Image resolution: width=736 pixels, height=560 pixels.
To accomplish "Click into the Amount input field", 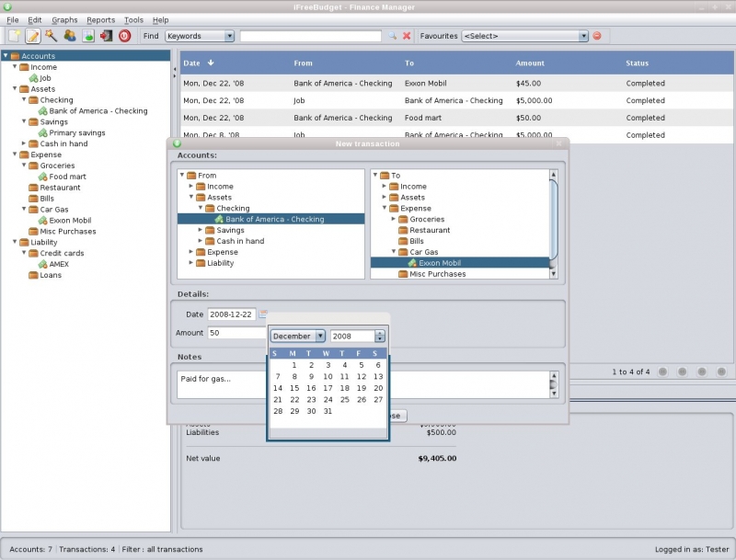I will tap(236, 333).
